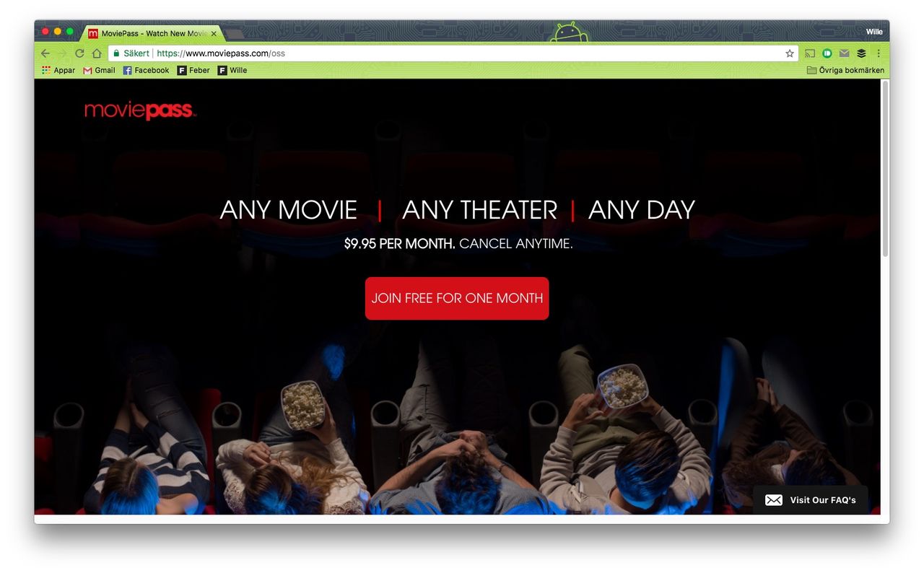Open the Gmail bookmark
This screenshot has width=924, height=573.
pyautogui.click(x=99, y=70)
